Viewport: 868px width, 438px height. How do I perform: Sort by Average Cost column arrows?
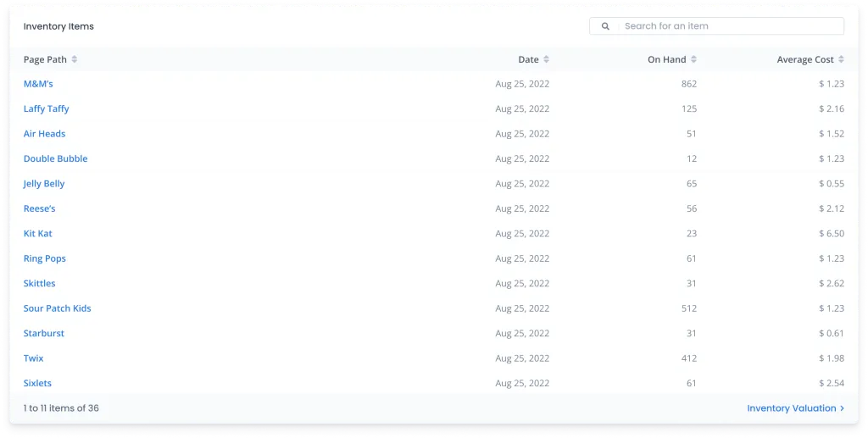(x=841, y=59)
